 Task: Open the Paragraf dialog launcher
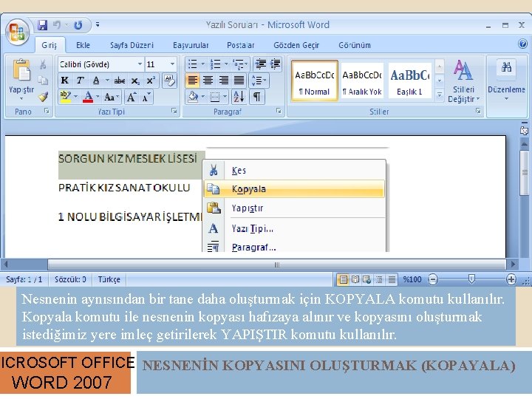[x=279, y=111]
